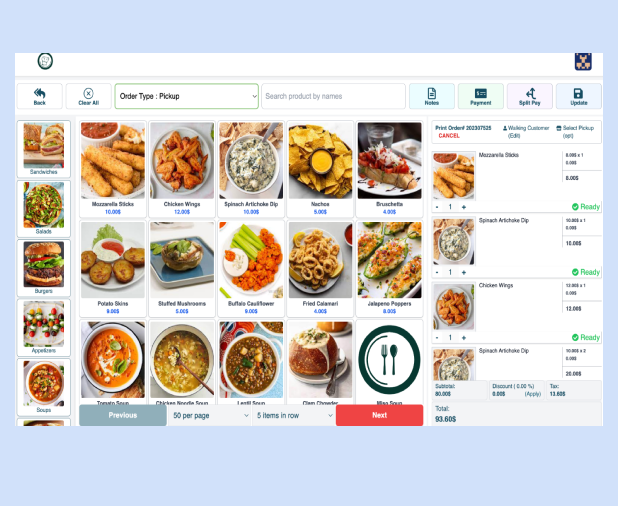Clear all items with Clear All icon
Image resolution: width=618 pixels, height=506 pixels.
[88, 96]
